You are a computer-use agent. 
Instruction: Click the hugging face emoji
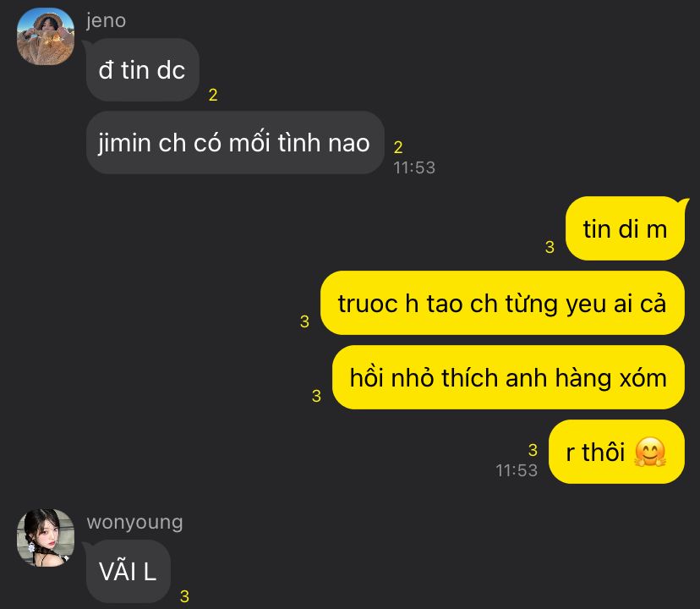[x=650, y=452]
